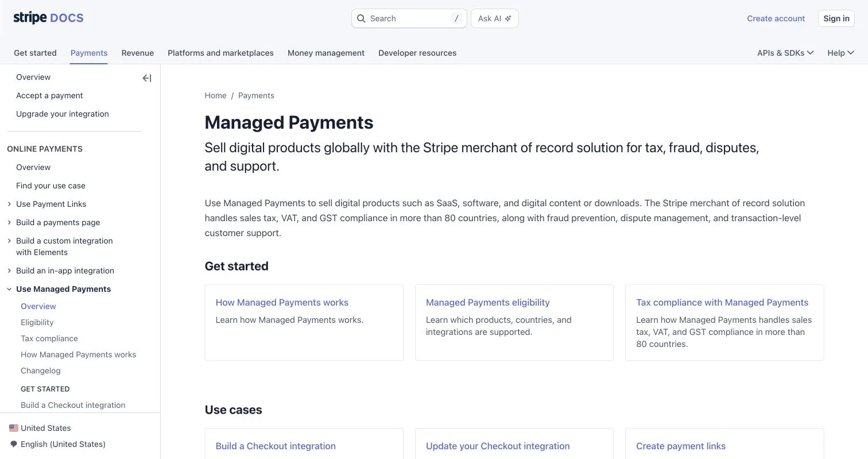Open Accept a payment in sidebar
Image resolution: width=868 pixels, height=459 pixels.
pos(49,95)
